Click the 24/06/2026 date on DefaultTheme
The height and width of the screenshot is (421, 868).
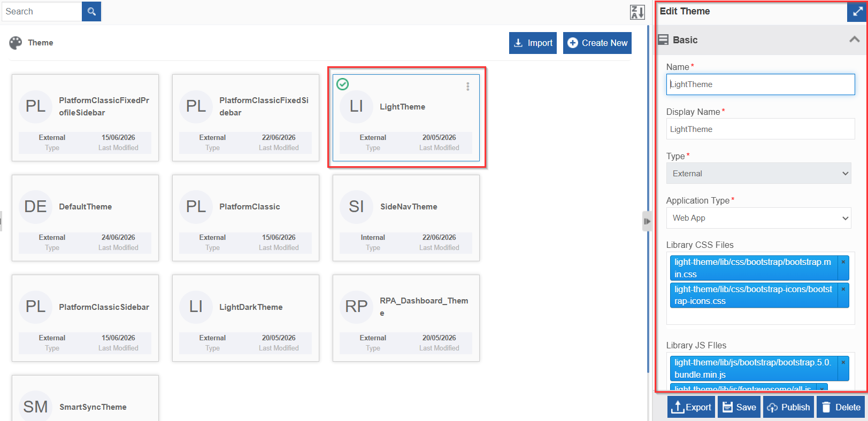pos(118,237)
